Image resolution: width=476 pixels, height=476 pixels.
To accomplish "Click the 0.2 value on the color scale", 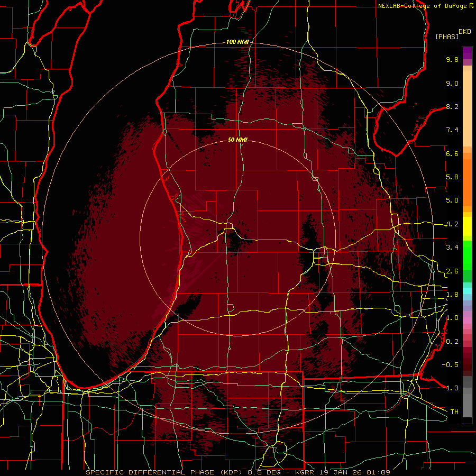I will [452, 342].
